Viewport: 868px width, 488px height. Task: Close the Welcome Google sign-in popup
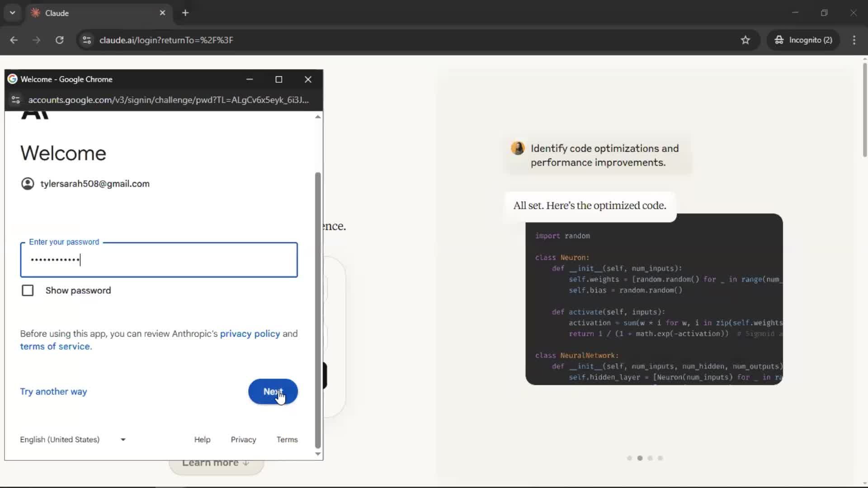[308, 79]
